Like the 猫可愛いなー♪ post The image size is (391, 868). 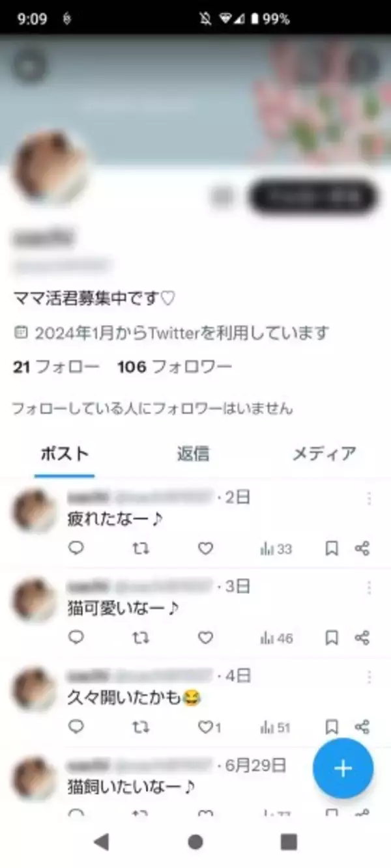click(205, 637)
